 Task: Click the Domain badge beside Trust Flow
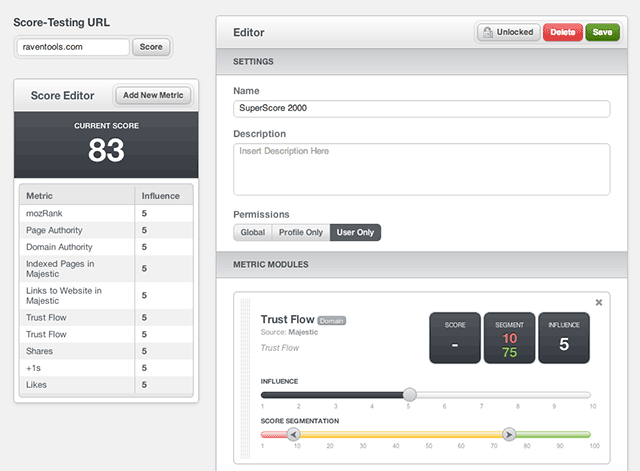click(x=331, y=321)
